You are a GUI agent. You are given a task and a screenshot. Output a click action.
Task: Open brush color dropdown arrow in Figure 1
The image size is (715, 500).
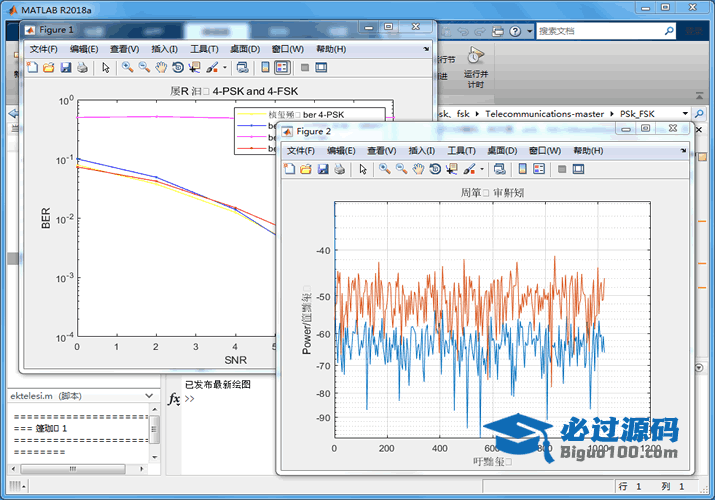point(225,68)
